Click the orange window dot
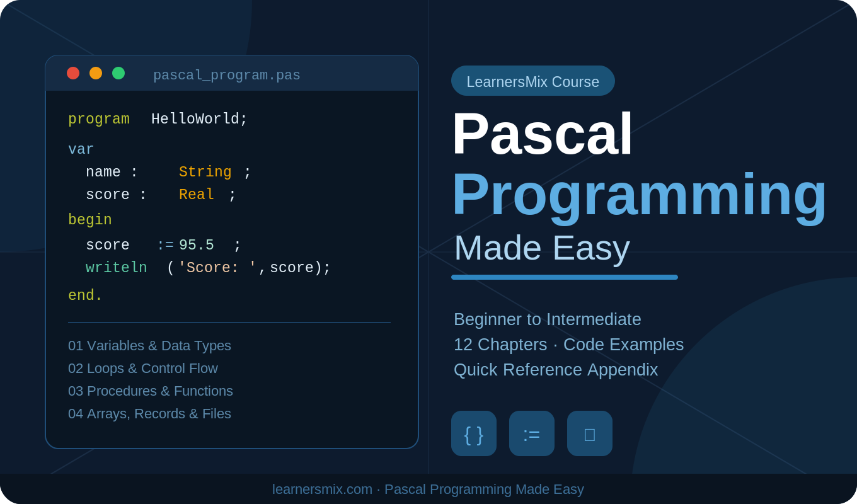This screenshot has height=504, width=857. [96, 73]
